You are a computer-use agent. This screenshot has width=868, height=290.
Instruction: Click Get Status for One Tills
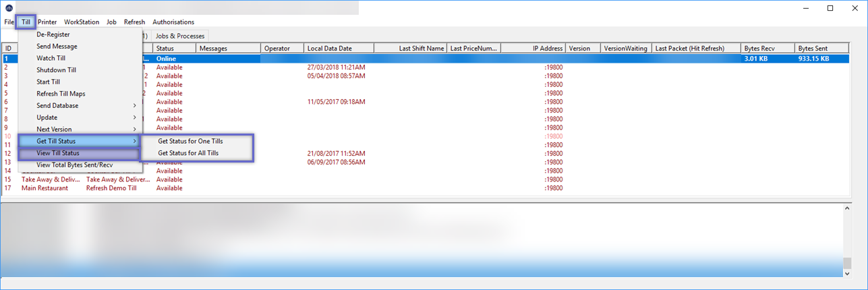tap(190, 142)
